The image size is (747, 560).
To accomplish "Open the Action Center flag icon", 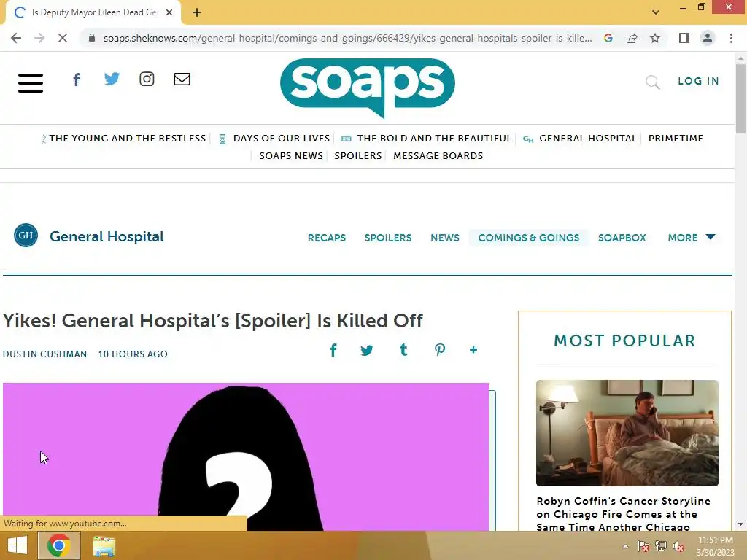I will coord(643,546).
